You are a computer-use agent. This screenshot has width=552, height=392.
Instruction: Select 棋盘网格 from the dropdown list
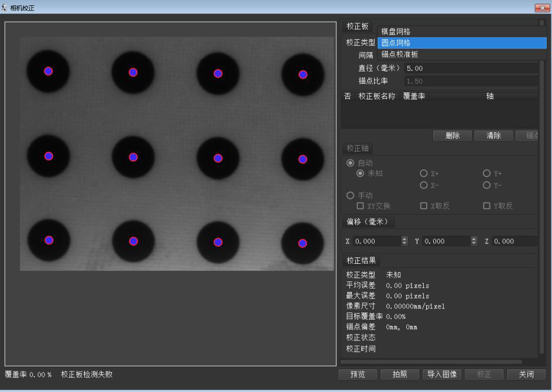(x=396, y=32)
